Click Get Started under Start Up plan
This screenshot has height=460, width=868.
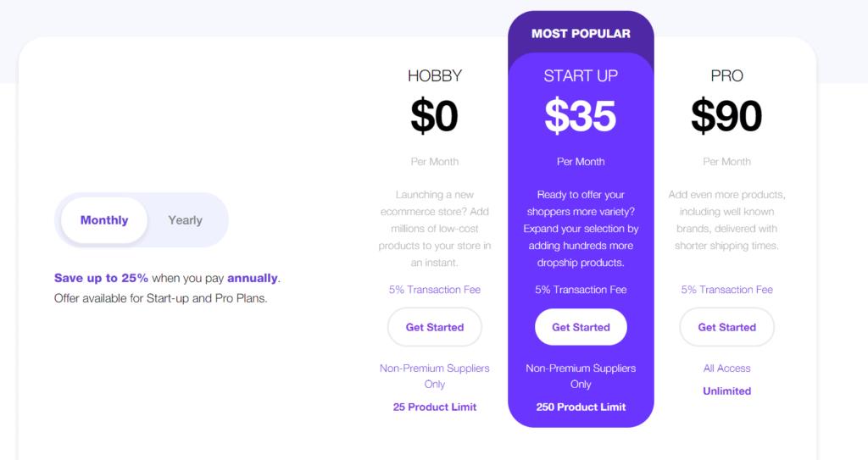tap(581, 327)
